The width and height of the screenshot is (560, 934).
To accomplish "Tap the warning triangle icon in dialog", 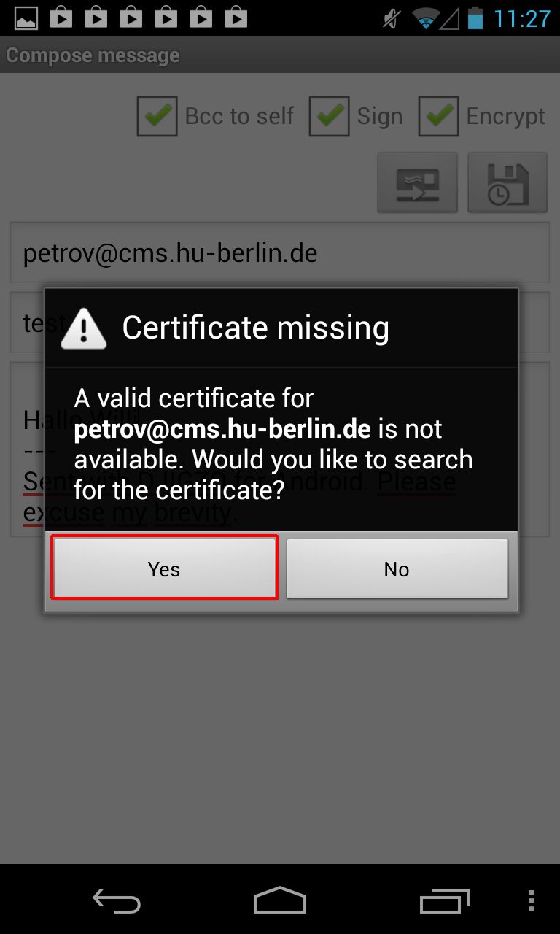I will click(84, 329).
